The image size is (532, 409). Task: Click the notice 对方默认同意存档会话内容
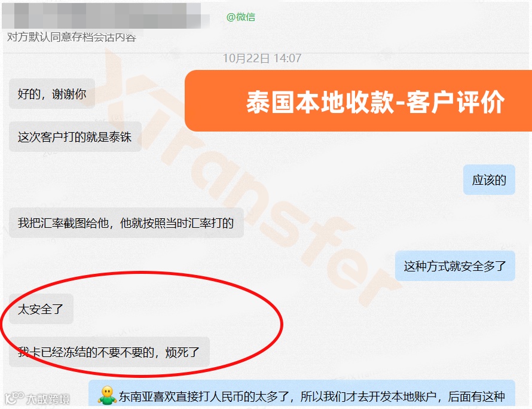72,37
